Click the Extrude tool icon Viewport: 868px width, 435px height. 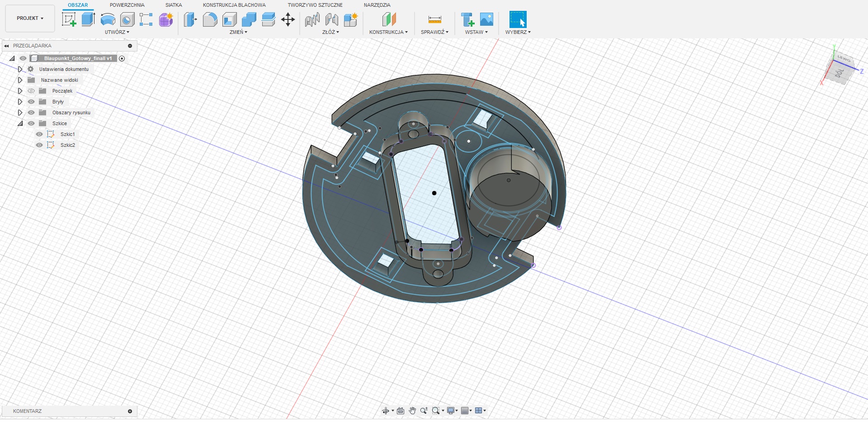pyautogui.click(x=88, y=19)
